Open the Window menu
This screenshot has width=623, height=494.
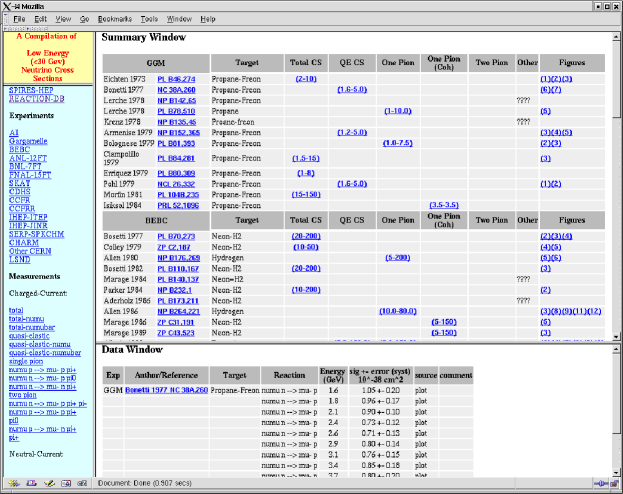coord(179,19)
